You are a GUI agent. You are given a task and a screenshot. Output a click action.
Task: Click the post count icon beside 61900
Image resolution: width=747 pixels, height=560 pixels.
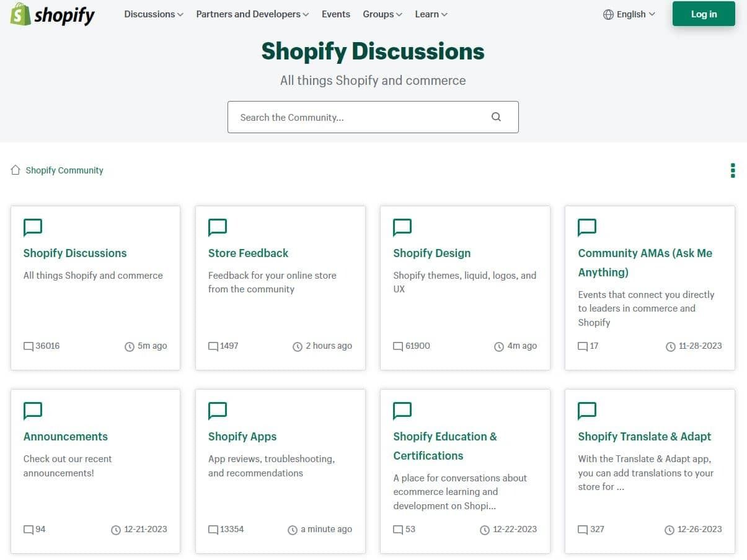(398, 346)
